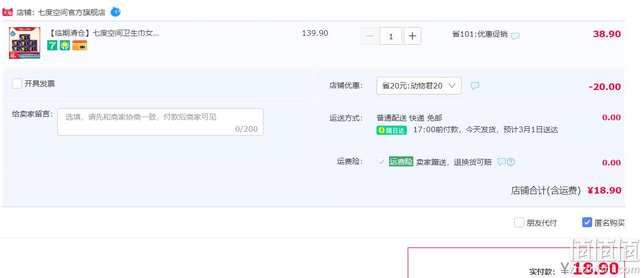Open the product title 【临期清仓】七度空间卫生巾女

103,33
